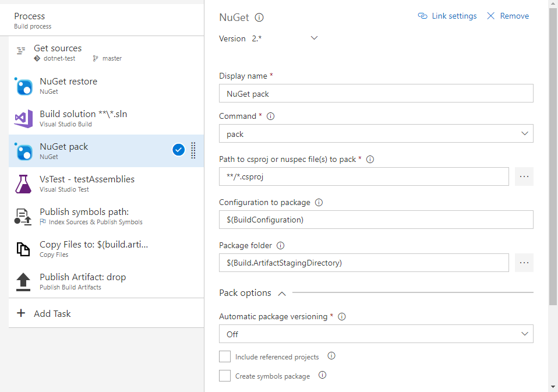Click the Visual Studio Build task icon

point(23,118)
